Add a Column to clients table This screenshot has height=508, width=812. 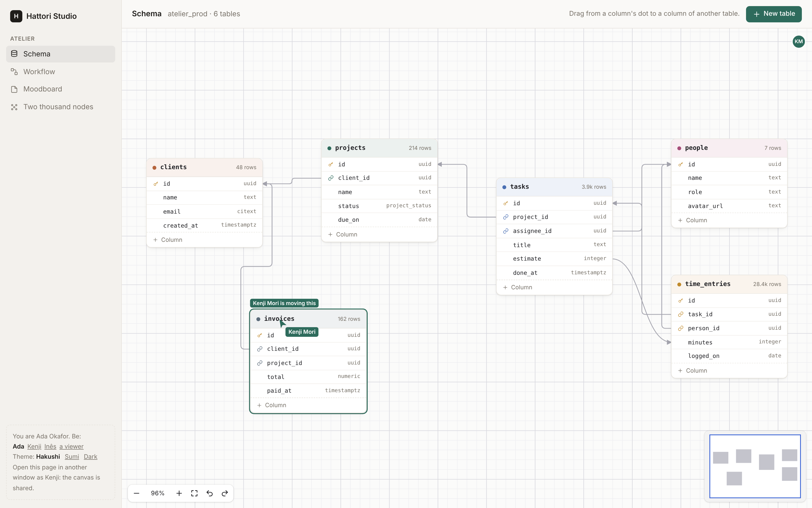point(204,240)
